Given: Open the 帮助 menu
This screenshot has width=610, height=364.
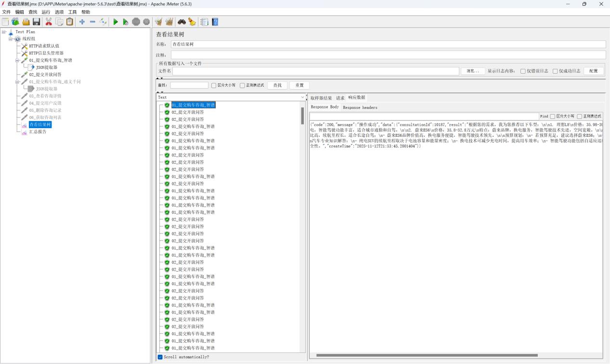Looking at the screenshot, I should point(85,12).
